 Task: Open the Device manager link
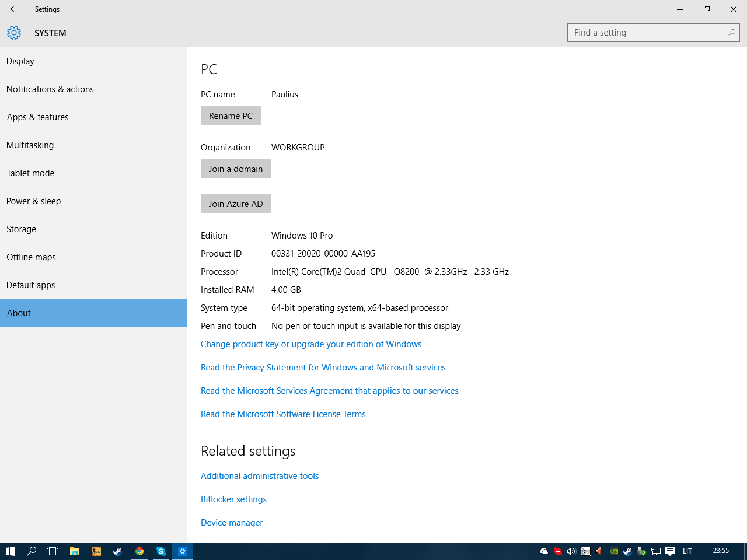pos(232,523)
